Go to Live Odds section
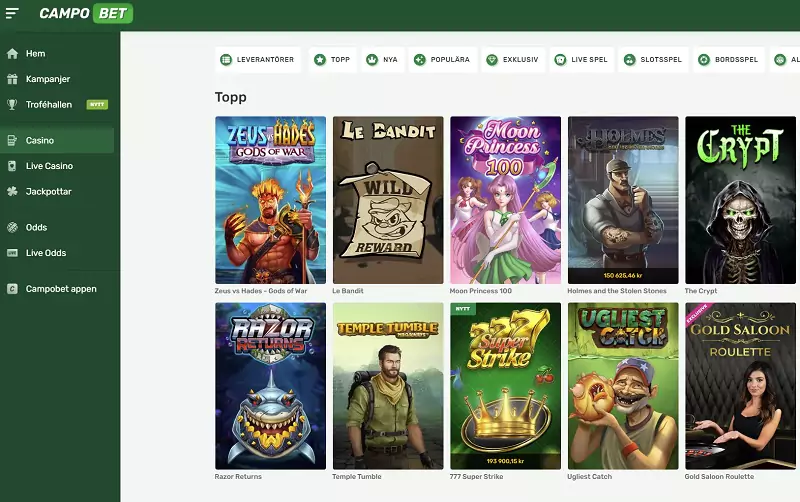 point(46,253)
